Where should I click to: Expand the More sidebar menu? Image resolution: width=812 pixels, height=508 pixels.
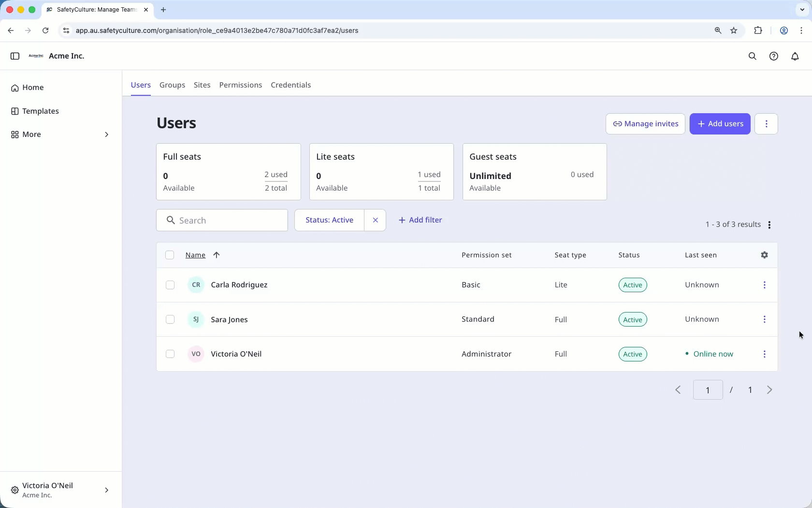[x=60, y=134]
